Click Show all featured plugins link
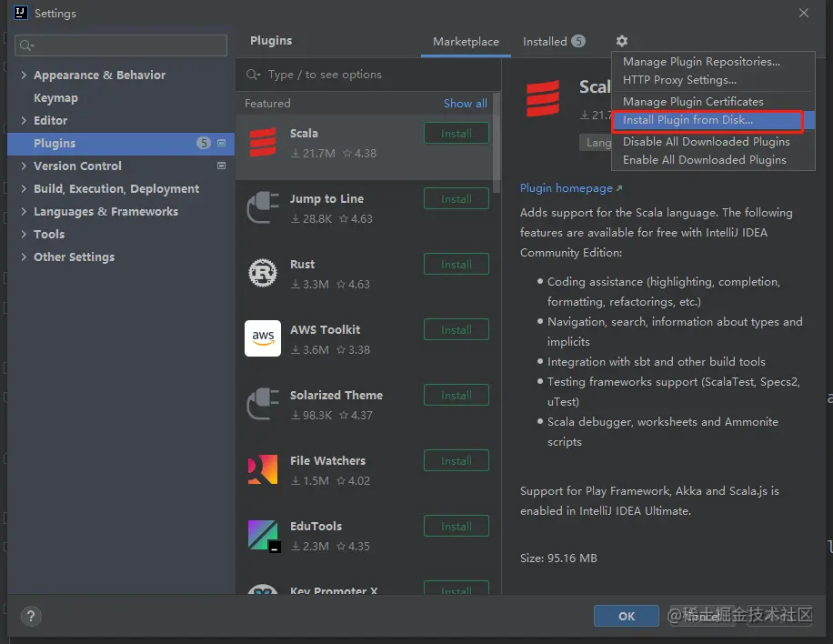Image resolution: width=833 pixels, height=644 pixels. coord(466,104)
